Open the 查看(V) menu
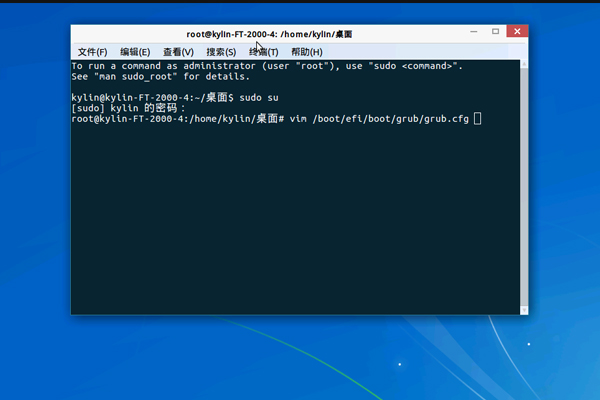The image size is (600, 400). [178, 52]
